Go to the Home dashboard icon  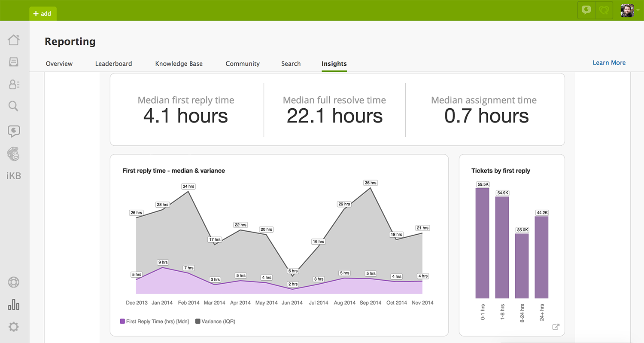click(14, 40)
